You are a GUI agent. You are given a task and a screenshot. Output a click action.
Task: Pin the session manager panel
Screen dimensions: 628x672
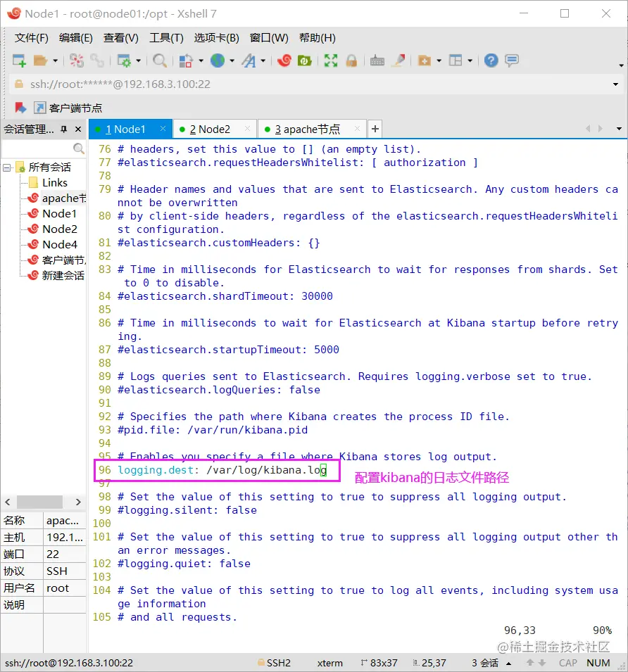pyautogui.click(x=63, y=129)
